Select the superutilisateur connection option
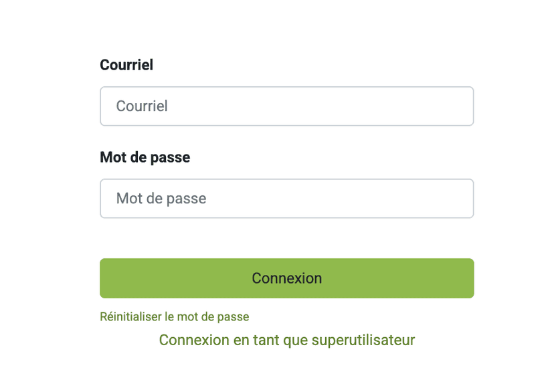Screen dimensions: 554x392 coord(286,340)
